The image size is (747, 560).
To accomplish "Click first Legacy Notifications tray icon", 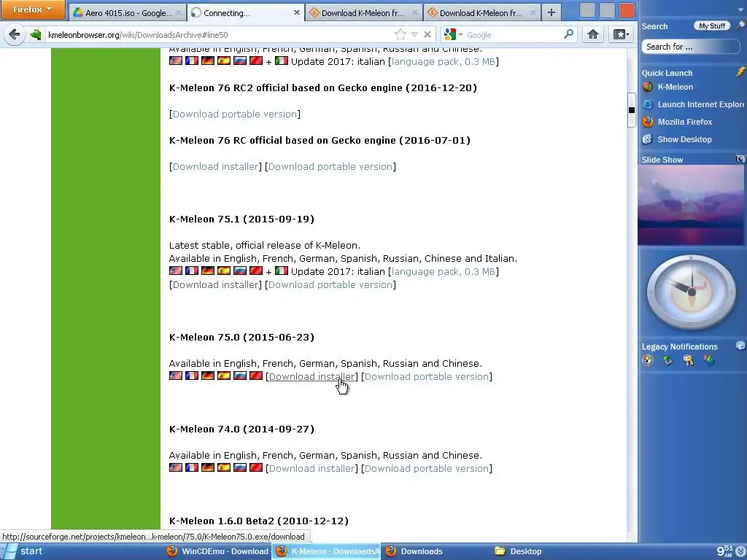I will coord(648,360).
